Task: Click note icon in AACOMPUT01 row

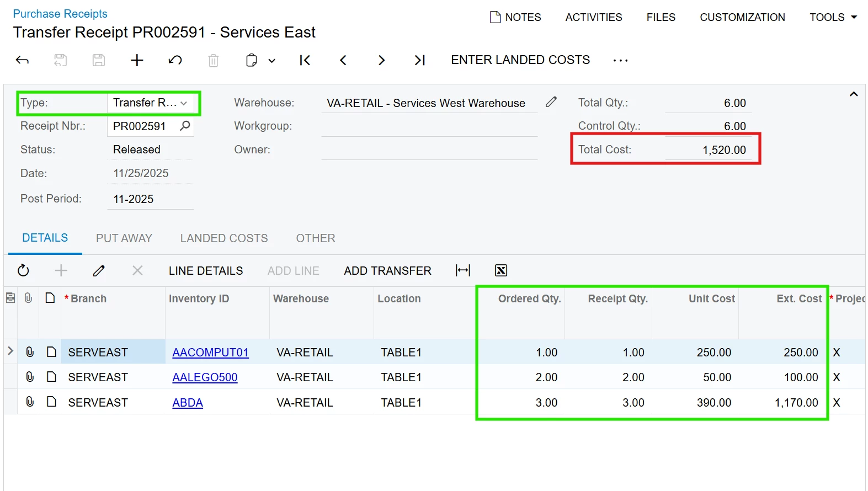Action: (51, 352)
